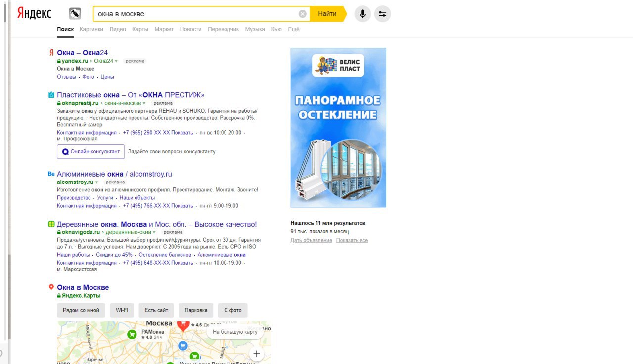Open Окна – Окна24 result title
Image resolution: width=633 pixels, height=364 pixels.
[82, 53]
